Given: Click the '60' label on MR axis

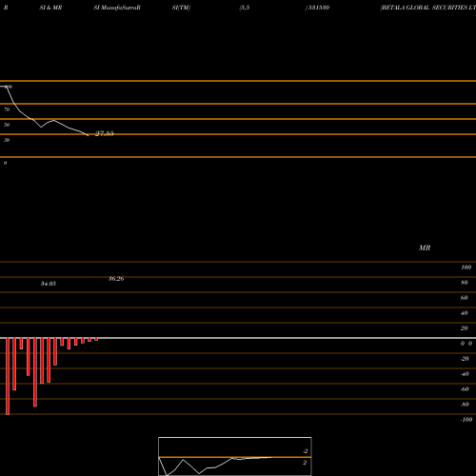Looking at the screenshot, I should 465,298.
